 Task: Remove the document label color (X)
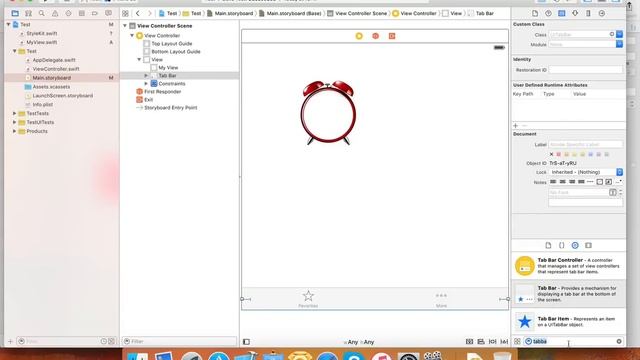coord(551,154)
